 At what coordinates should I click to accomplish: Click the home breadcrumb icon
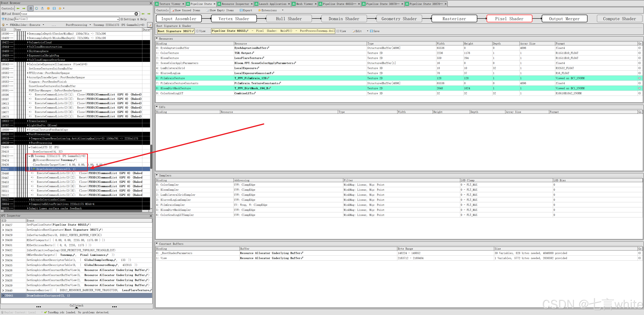[x=3, y=25]
